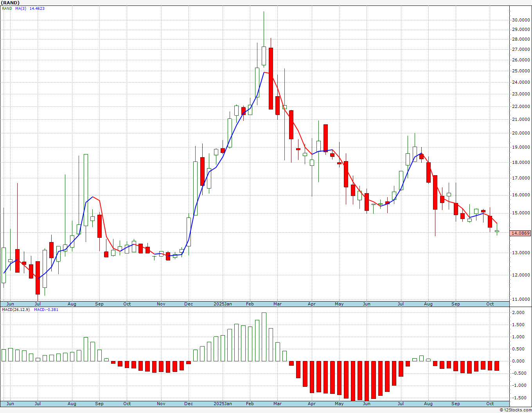
Task: Pick the 0.500 MACD axis label
Action: click(518, 349)
